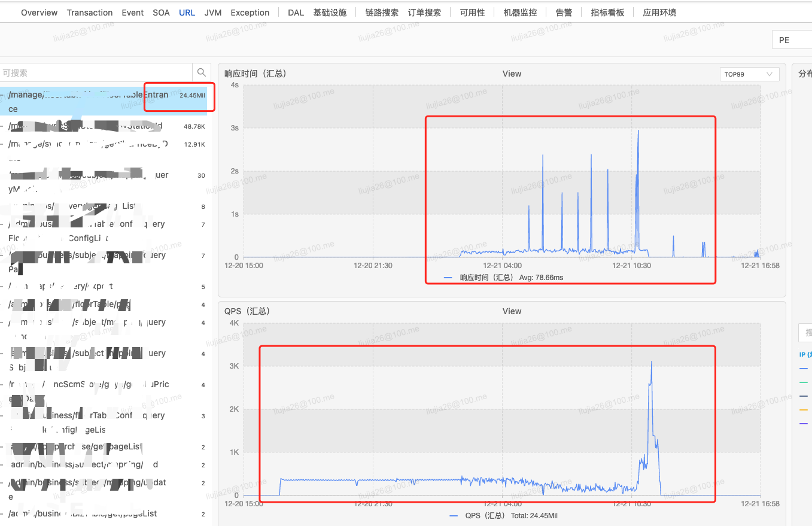Select the URL tab
The height and width of the screenshot is (526, 812).
click(x=187, y=13)
